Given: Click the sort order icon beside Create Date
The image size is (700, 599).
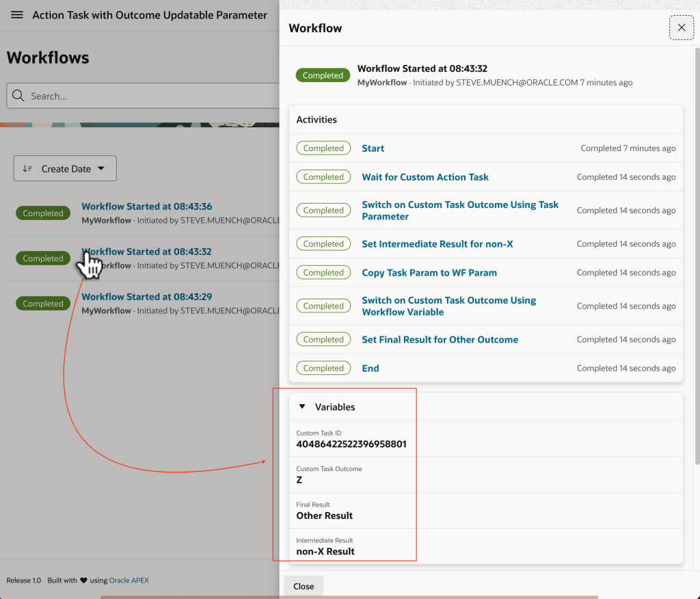Looking at the screenshot, I should point(27,169).
